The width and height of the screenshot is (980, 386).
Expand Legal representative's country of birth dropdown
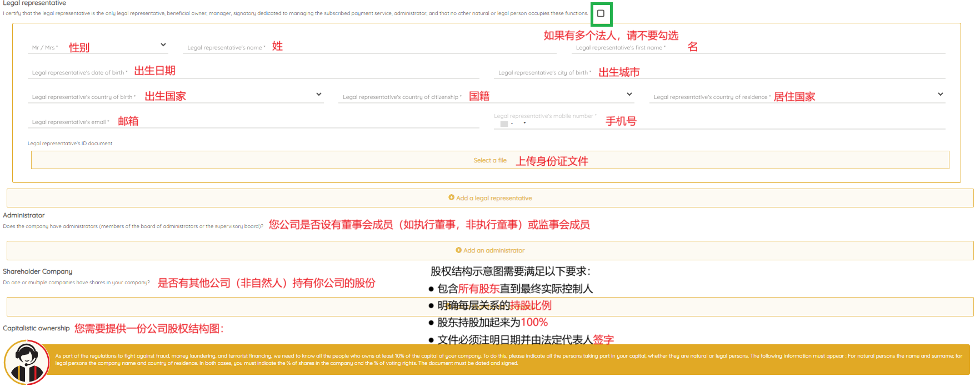coord(318,95)
